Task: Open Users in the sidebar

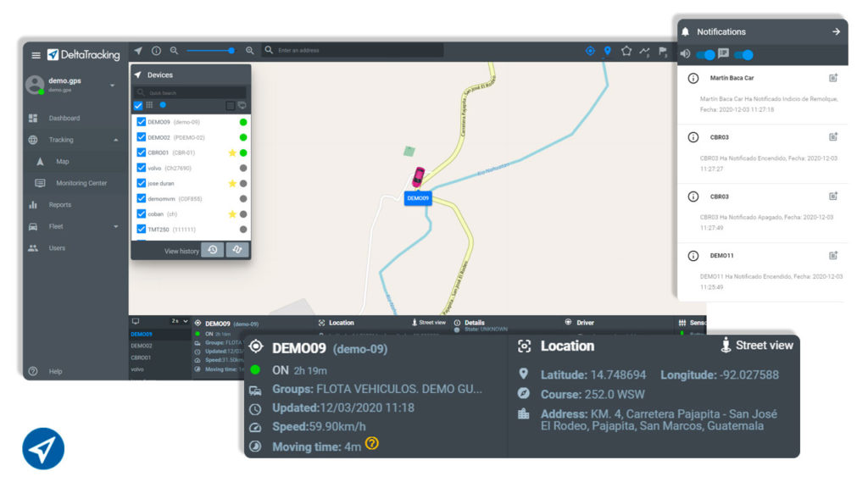Action: click(x=57, y=248)
